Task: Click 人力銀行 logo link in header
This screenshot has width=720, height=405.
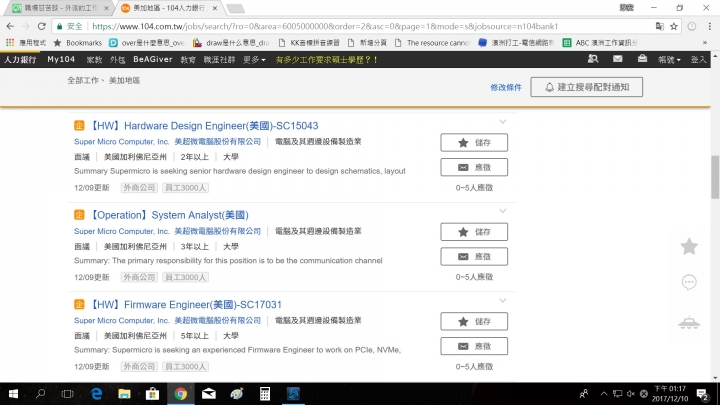Action: [20, 59]
